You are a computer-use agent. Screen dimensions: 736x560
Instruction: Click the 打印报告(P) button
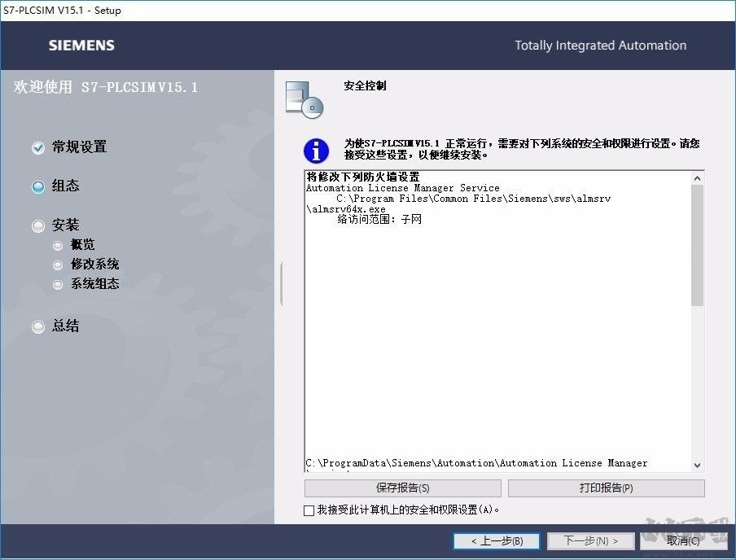tap(606, 488)
